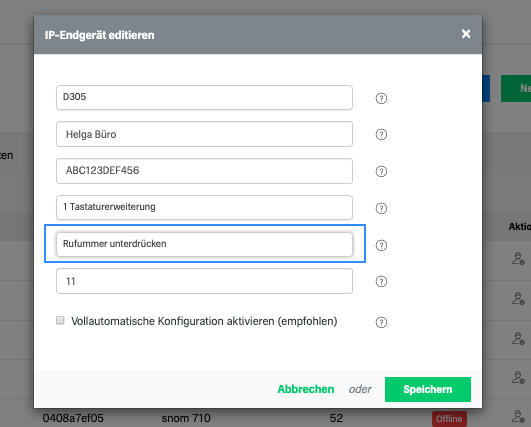
Task: Open help icon beside Tastaturerweiterung dropdown
Action: coord(381,208)
